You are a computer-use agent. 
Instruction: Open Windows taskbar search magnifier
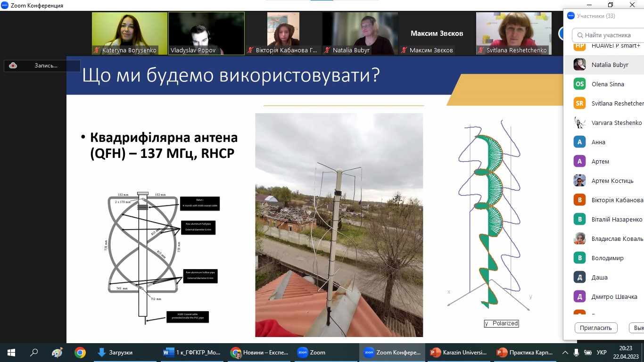(x=34, y=352)
